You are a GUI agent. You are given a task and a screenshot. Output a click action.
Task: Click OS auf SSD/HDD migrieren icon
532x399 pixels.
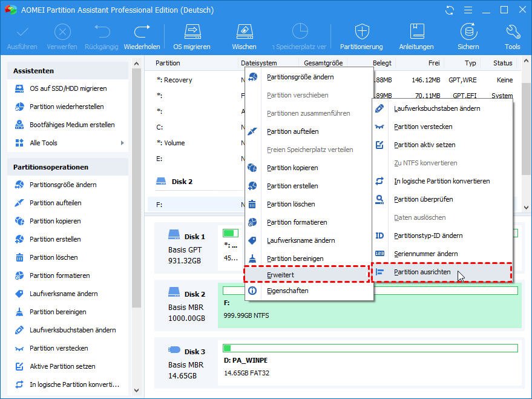pos(20,88)
